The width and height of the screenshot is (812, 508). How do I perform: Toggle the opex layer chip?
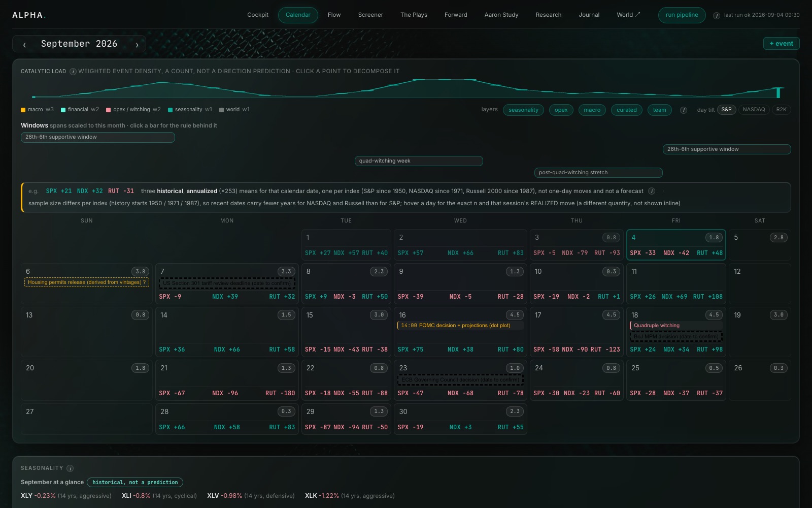point(561,110)
